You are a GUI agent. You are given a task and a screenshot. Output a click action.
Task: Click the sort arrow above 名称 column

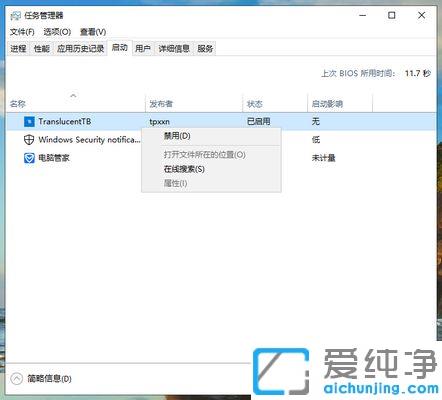(73, 96)
